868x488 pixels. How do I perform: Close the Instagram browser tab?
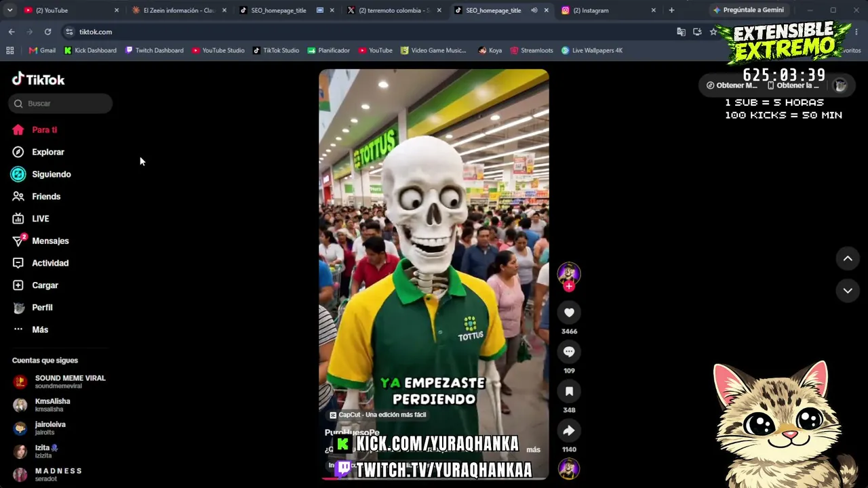pyautogui.click(x=654, y=10)
